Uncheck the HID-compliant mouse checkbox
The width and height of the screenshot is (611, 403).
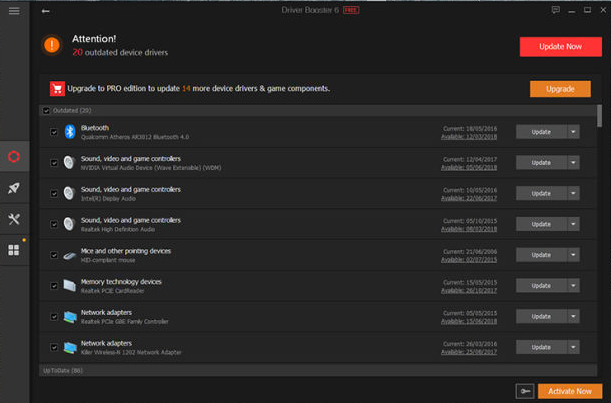[x=54, y=255]
